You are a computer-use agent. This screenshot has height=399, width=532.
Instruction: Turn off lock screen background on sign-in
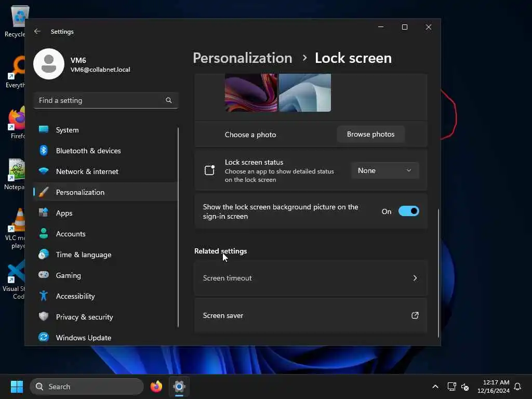tap(408, 211)
